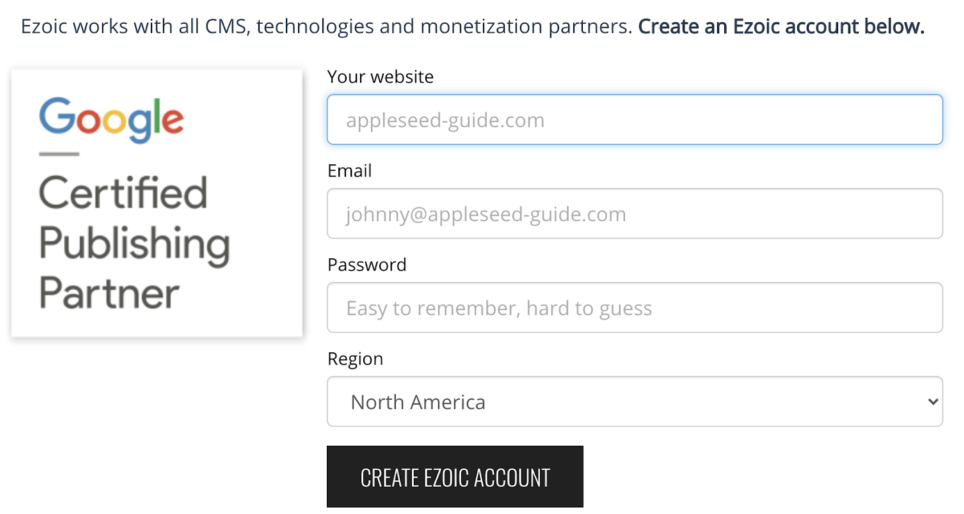Click the Region dropdown chevron arrow
This screenshot has height=514, width=964.
click(x=932, y=402)
